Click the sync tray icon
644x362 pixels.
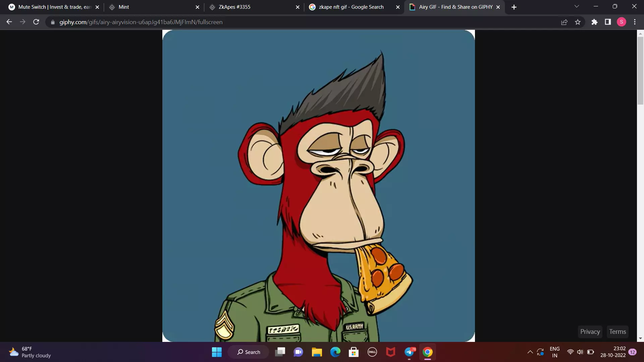coord(540,352)
